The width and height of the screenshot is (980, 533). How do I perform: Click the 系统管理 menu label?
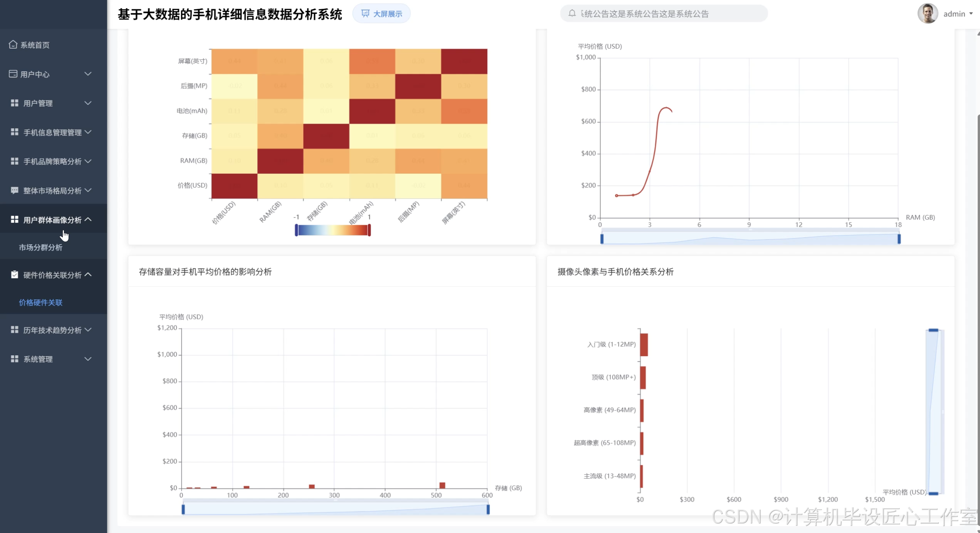coord(38,359)
